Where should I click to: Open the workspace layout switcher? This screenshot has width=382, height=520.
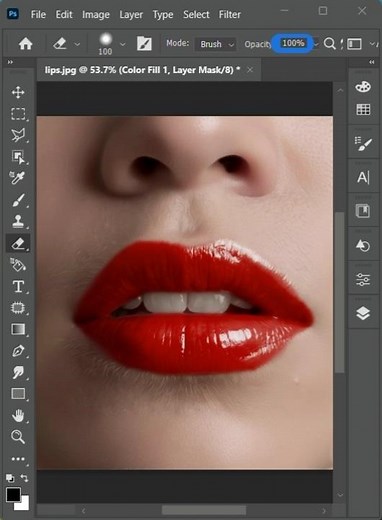[x=354, y=44]
